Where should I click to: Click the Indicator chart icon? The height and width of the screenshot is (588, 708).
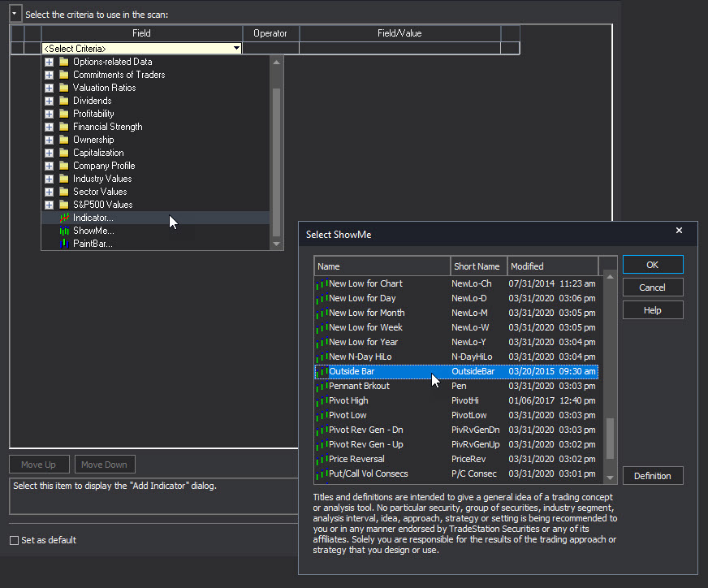(x=64, y=218)
